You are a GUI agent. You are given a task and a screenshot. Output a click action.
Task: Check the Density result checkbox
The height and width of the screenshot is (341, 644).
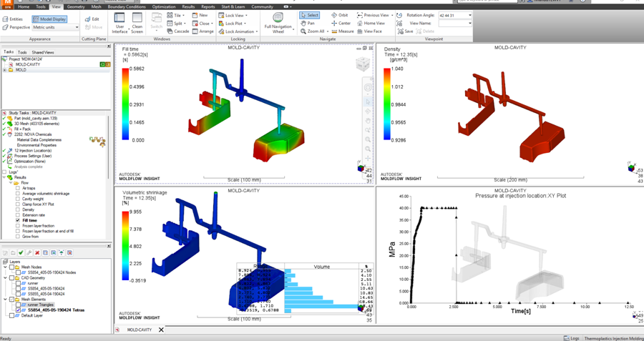[x=18, y=209]
